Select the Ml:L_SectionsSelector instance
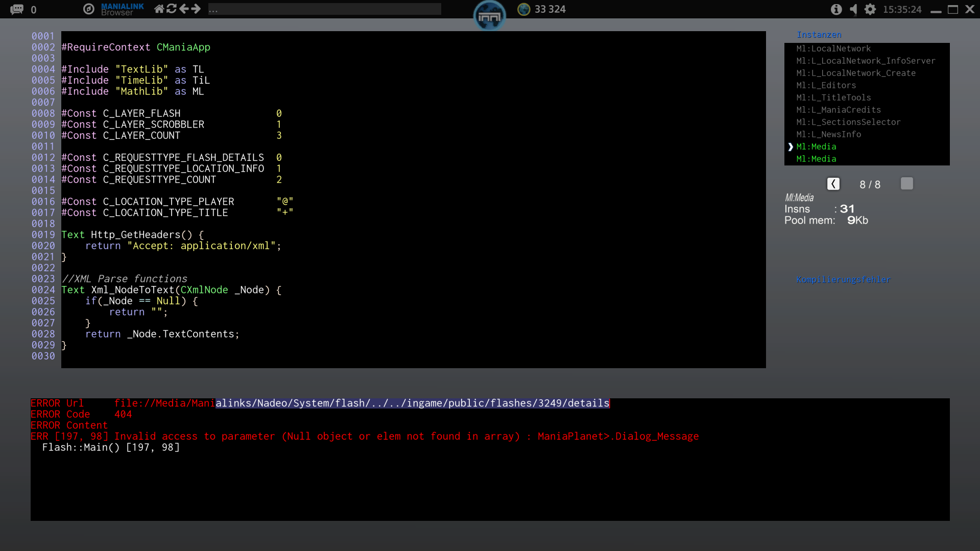This screenshot has width=980, height=551. tap(848, 122)
